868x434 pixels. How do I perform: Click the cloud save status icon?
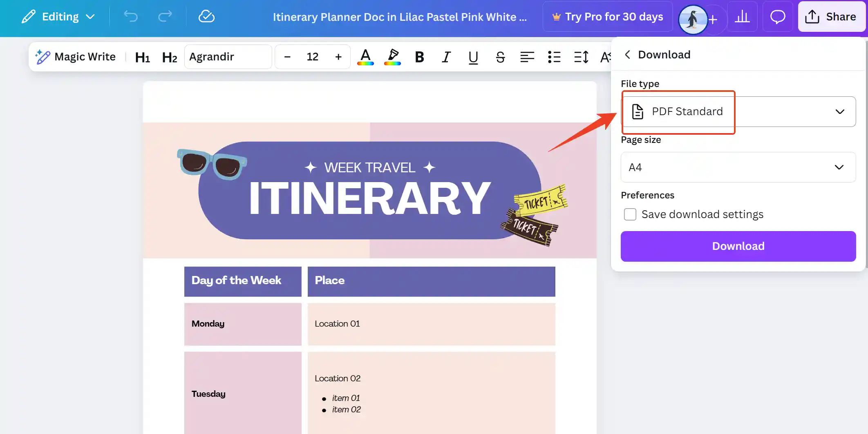tap(206, 17)
